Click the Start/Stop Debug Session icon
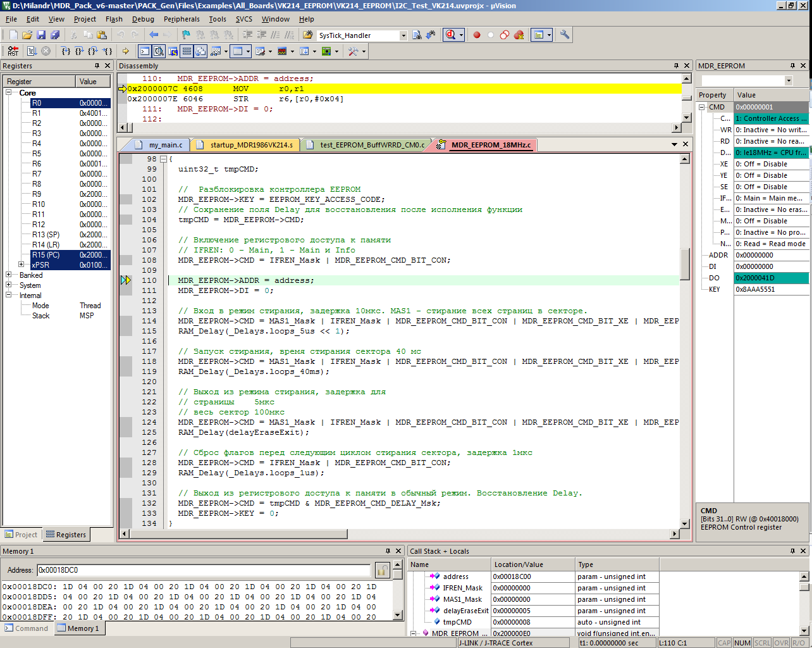 [x=450, y=35]
